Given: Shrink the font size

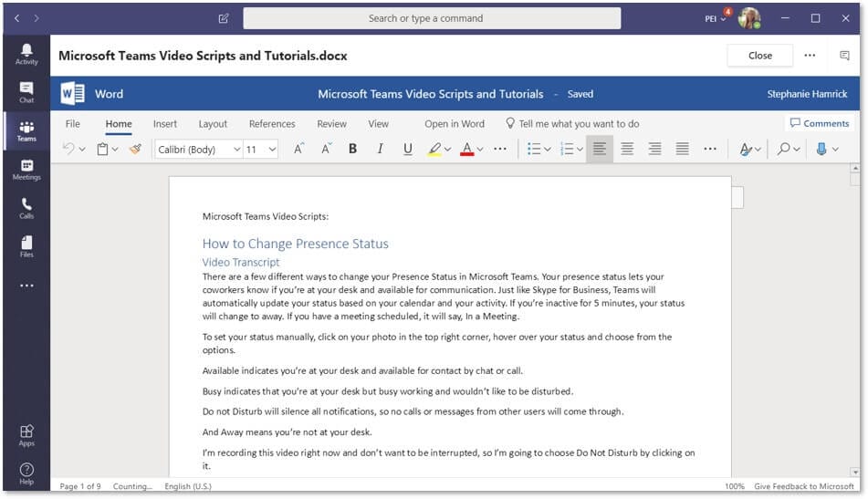Looking at the screenshot, I should pos(326,149).
